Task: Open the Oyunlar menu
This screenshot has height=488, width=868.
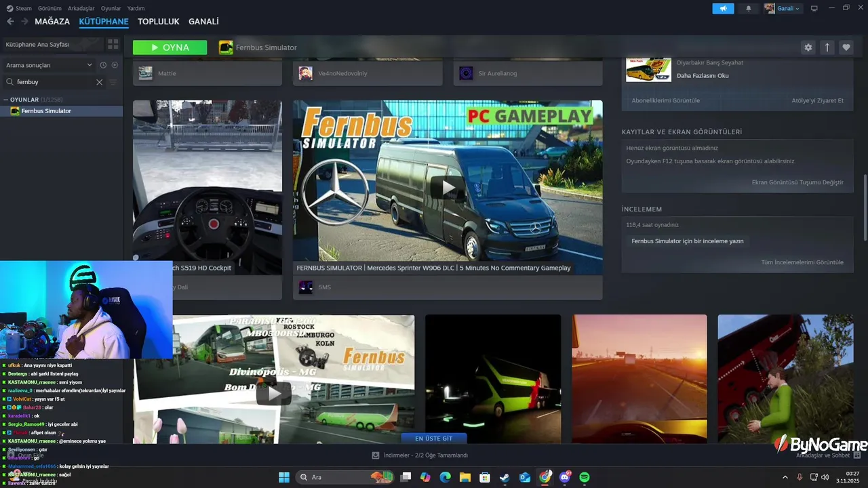Action: click(x=111, y=8)
